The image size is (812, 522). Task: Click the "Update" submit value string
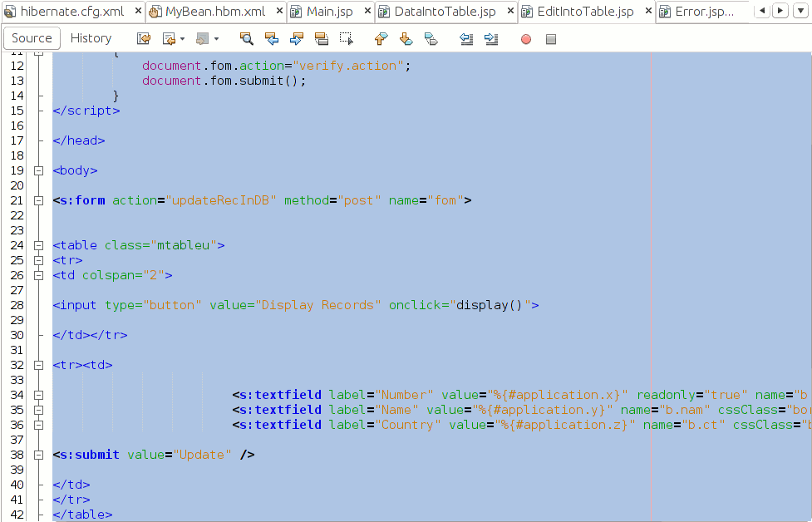(x=202, y=455)
